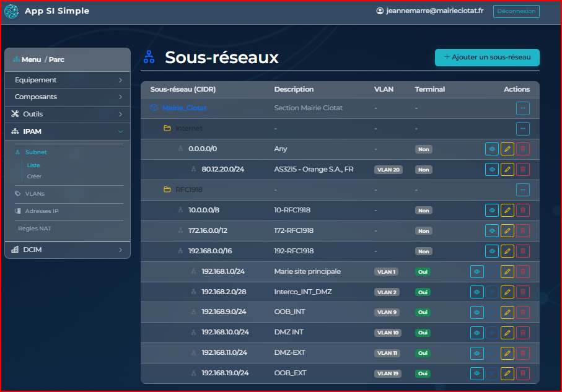Expand the Outils menu section
562x392 pixels.
pos(68,114)
